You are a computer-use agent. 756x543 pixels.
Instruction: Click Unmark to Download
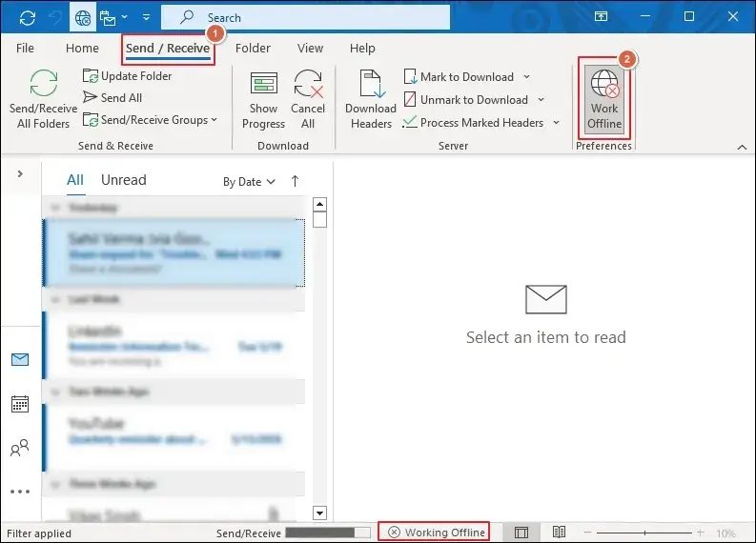(x=466, y=100)
